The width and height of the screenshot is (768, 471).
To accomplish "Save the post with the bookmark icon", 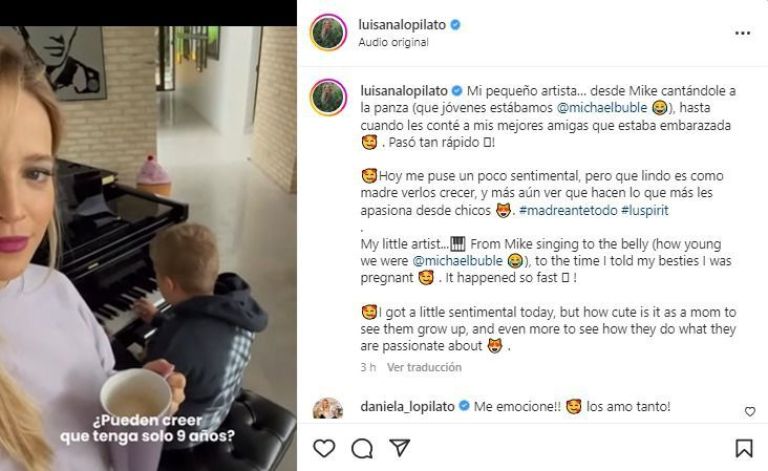I will click(744, 448).
